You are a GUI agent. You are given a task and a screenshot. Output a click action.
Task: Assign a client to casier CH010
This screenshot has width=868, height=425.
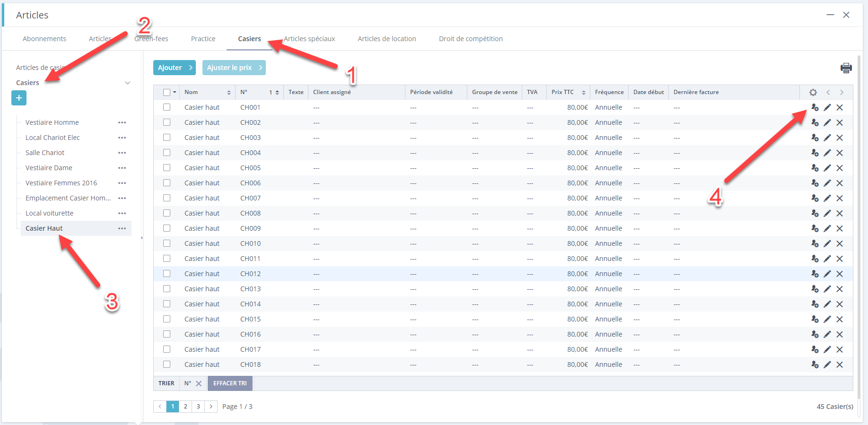tap(815, 244)
